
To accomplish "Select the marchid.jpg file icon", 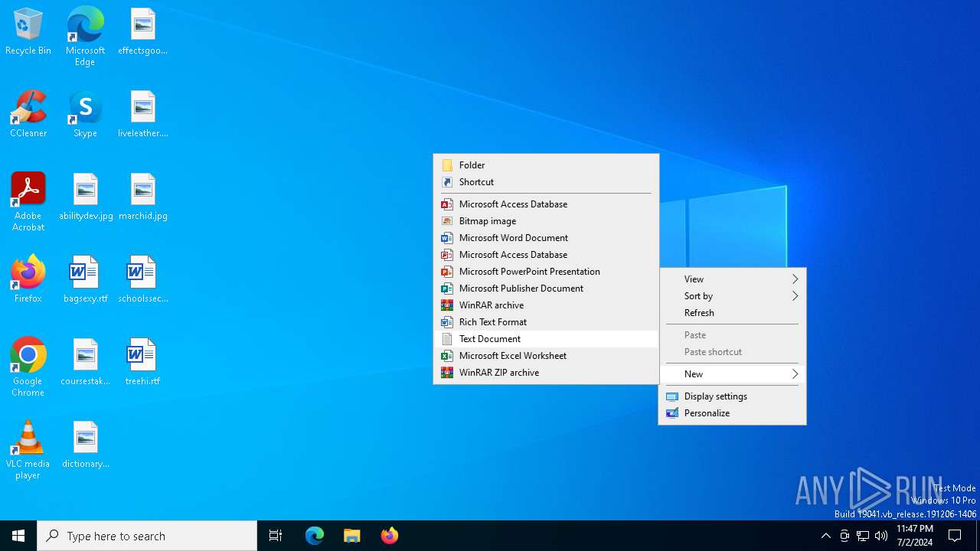I will click(x=142, y=197).
